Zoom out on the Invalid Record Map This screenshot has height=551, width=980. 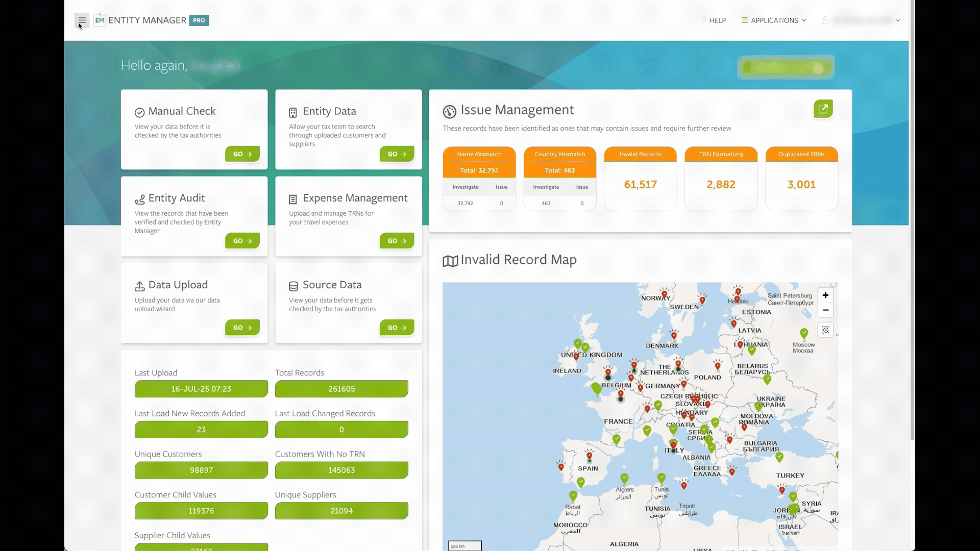[x=825, y=310]
